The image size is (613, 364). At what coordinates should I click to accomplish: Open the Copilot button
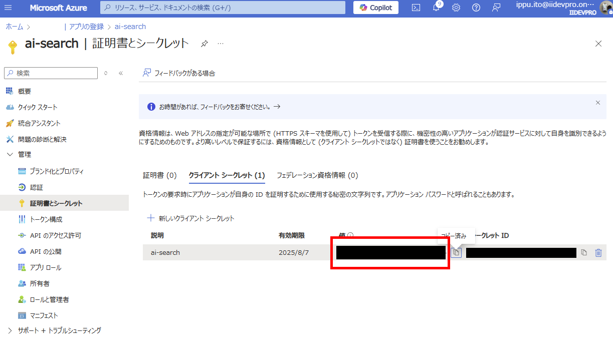coord(376,8)
